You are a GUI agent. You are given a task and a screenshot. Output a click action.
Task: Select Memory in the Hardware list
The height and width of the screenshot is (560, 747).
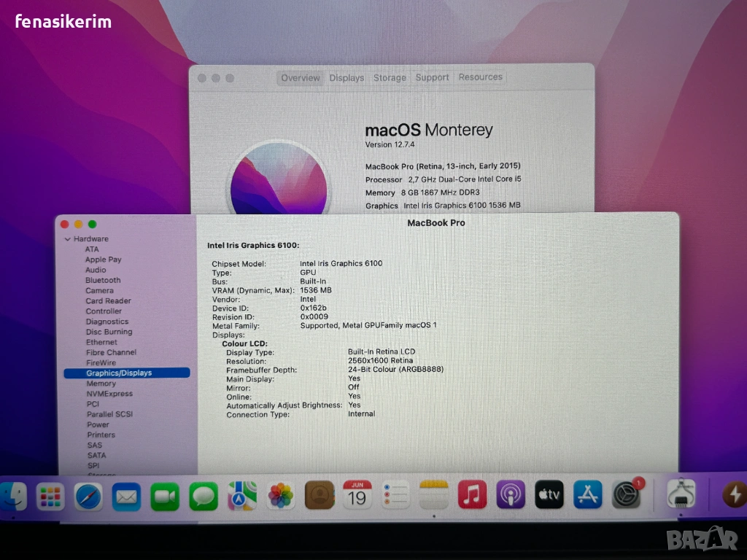[x=101, y=384]
